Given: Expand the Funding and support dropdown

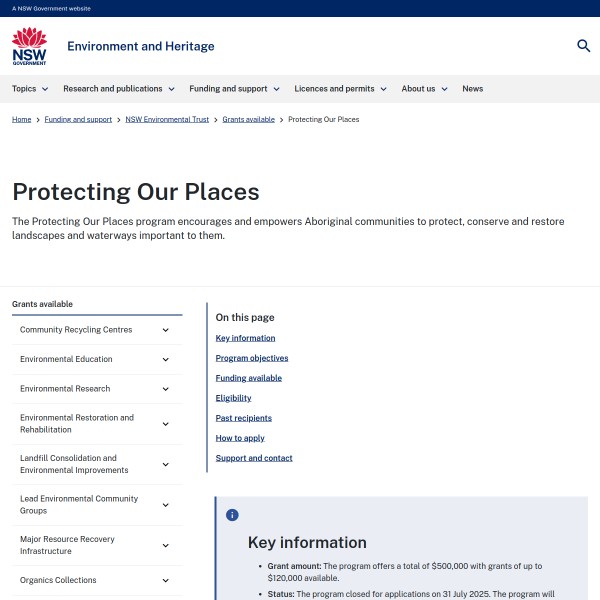Looking at the screenshot, I should pos(233,89).
